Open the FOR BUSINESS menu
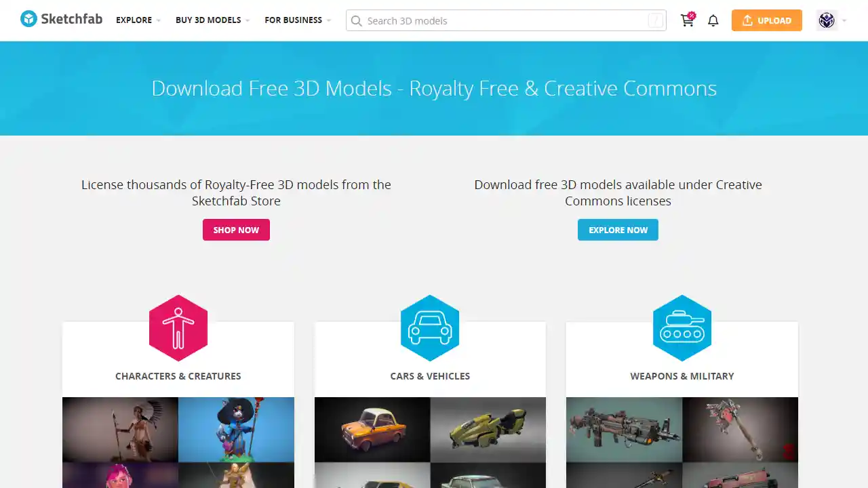Screen dimensions: 868x488 coord(293,20)
